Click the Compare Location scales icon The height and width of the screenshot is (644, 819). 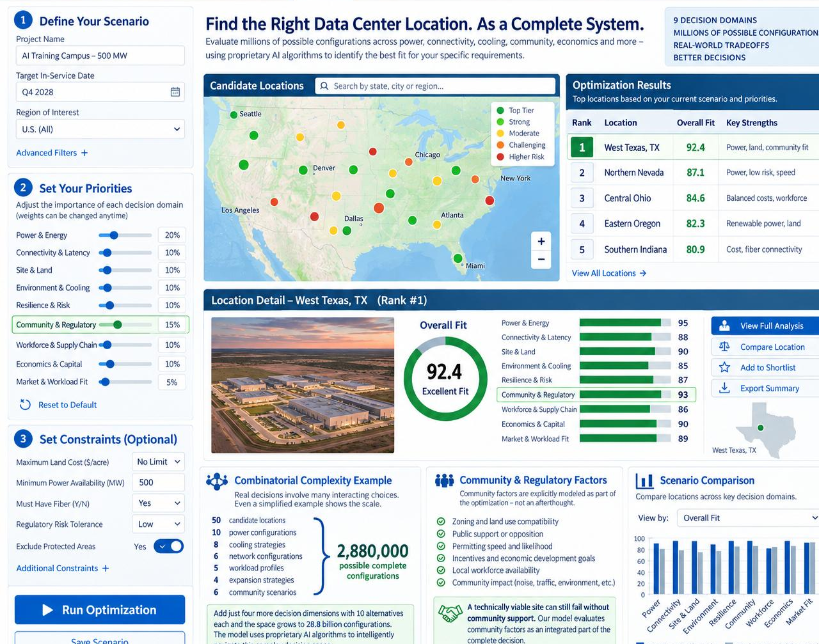pos(724,347)
